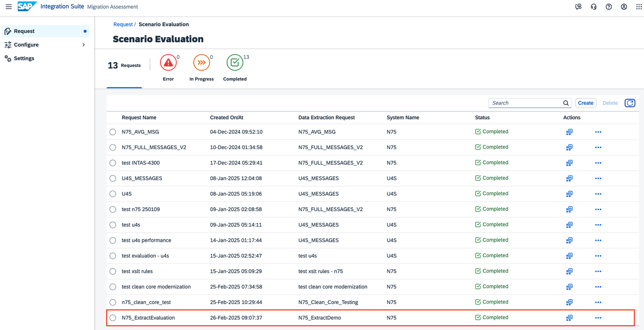Click the refresh table icon
Image resolution: width=644 pixels, height=330 pixels.
[x=630, y=103]
